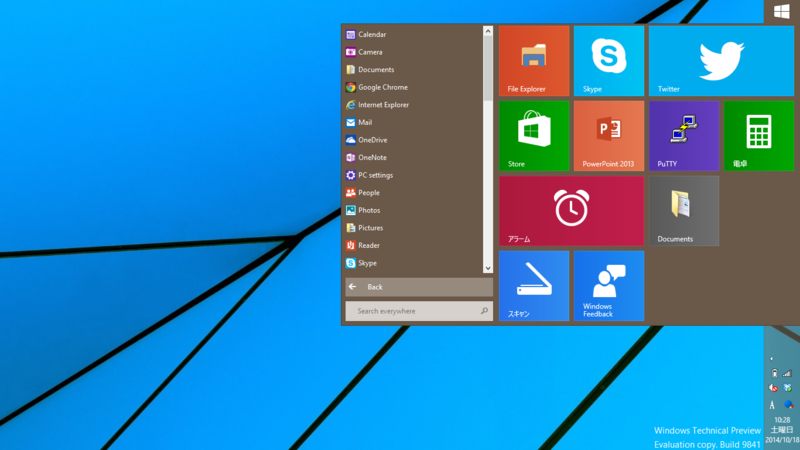Launch the PowerPoint 2013 tile
Viewport: 800px width, 450px height.
click(609, 136)
